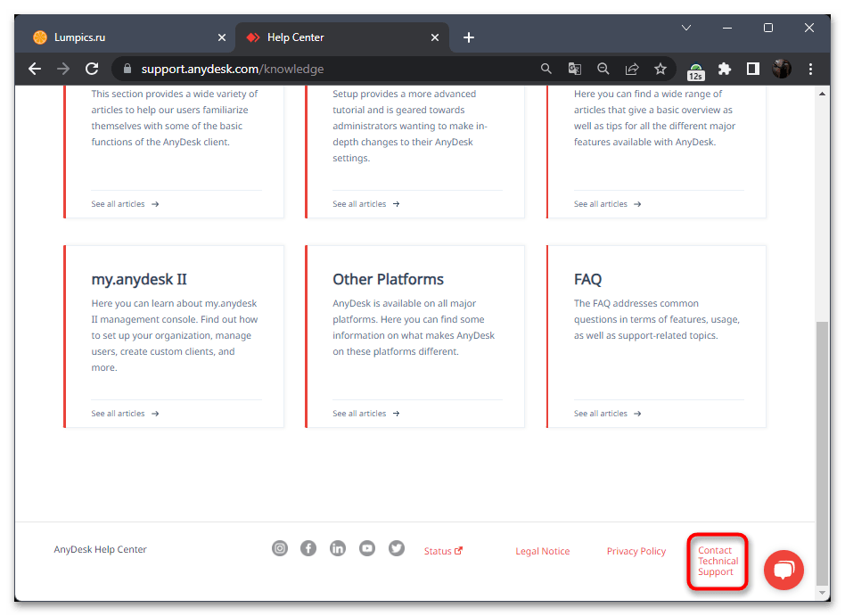Screen dimensions: 845x616
Task: Close the Help Center tab
Action: (x=435, y=37)
